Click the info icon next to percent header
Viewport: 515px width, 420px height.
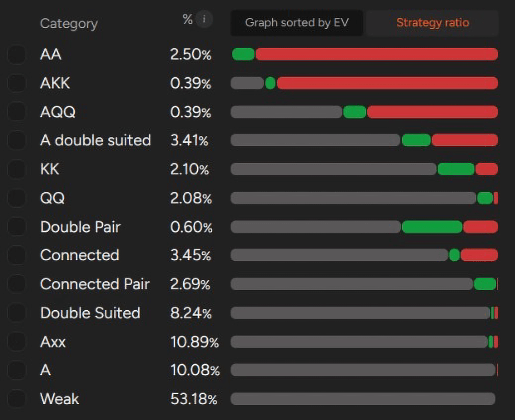point(205,19)
